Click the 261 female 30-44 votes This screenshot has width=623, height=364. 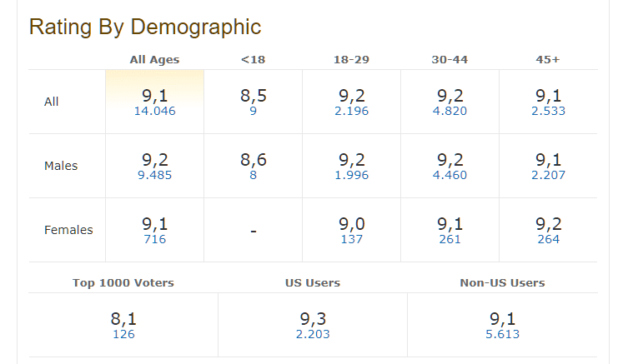pos(450,239)
